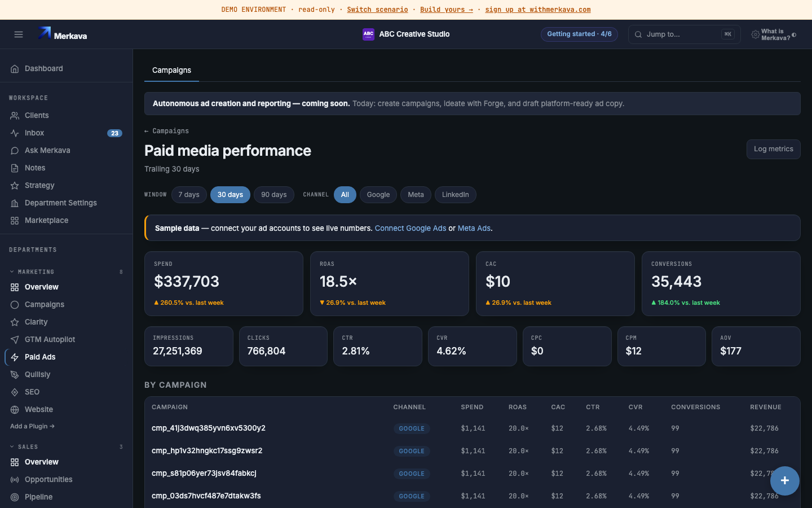Open the Campaigns tab
The image size is (812, 508).
[x=171, y=71]
